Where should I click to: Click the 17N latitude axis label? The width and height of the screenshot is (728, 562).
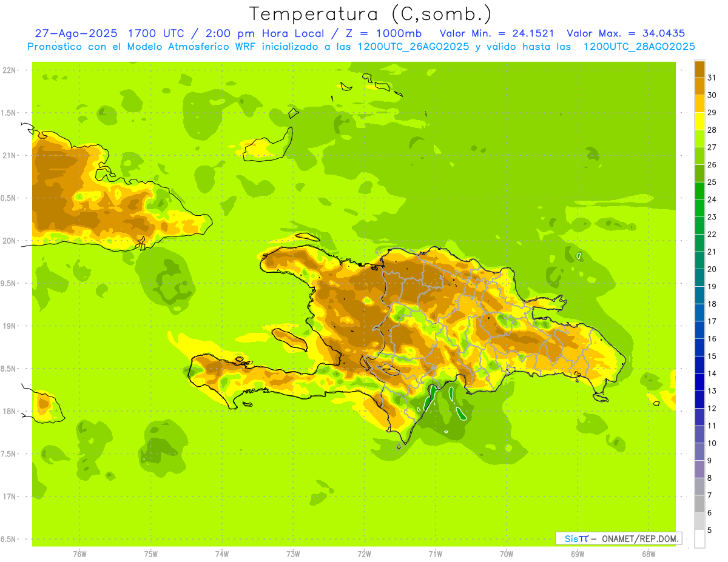pyautogui.click(x=10, y=497)
